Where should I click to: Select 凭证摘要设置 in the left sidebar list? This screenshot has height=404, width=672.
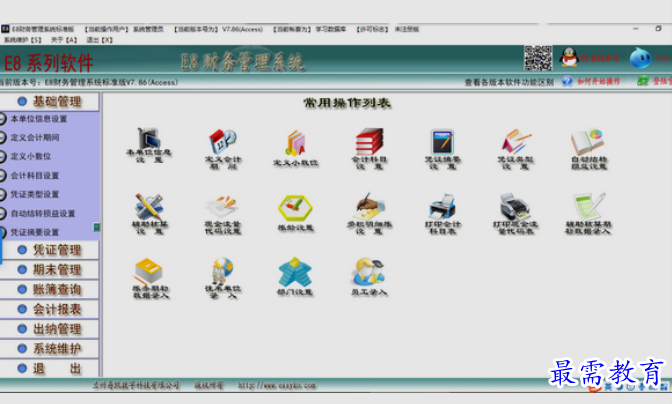point(35,232)
